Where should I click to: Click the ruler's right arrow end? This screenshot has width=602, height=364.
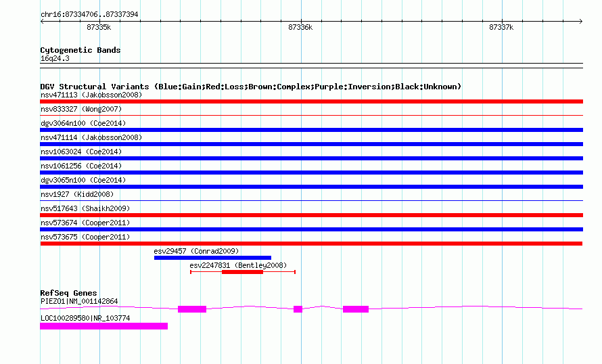580,22
